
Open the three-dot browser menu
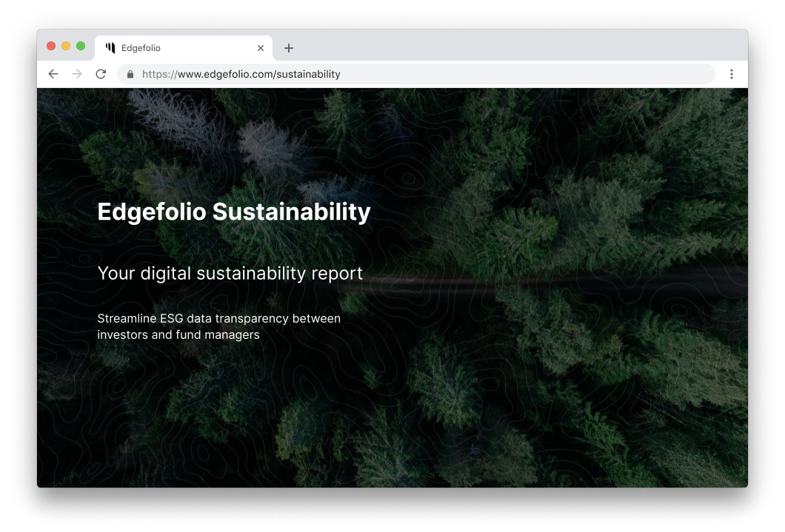(x=732, y=74)
